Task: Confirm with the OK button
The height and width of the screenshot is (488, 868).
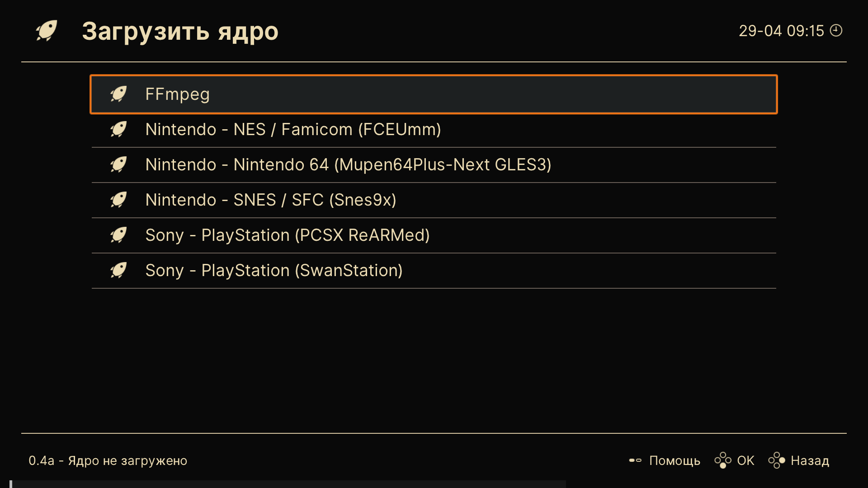Action: pyautogui.click(x=735, y=460)
